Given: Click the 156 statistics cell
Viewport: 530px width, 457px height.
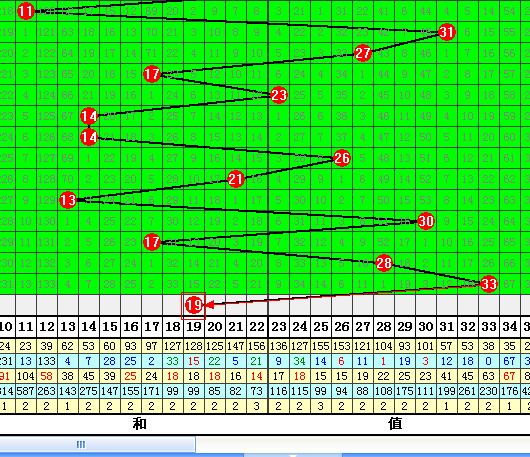Looking at the screenshot, I should pyautogui.click(x=257, y=346).
